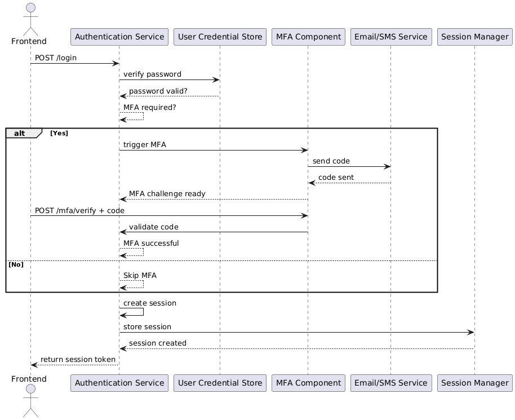
Task: Click the "POST /login" message label
Action: (x=56, y=58)
